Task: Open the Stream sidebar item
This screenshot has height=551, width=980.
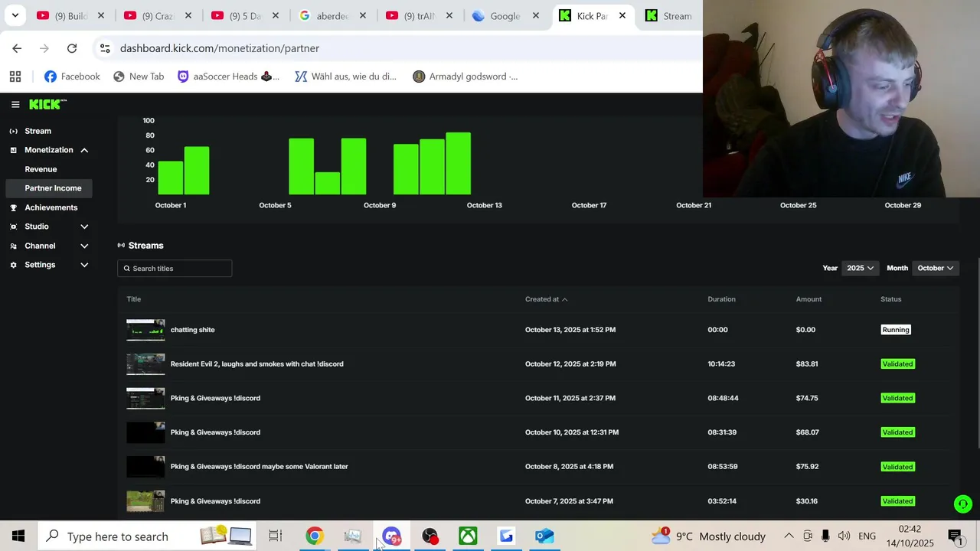Action: click(x=38, y=131)
